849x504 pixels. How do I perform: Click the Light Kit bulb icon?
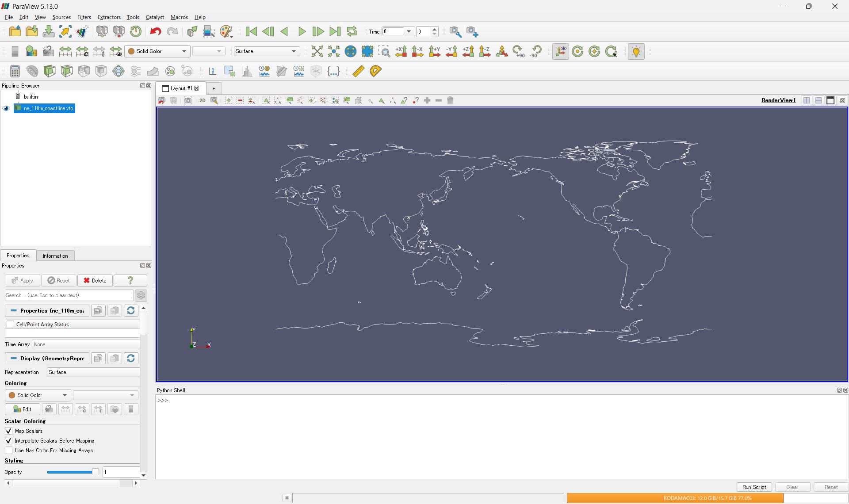click(636, 51)
